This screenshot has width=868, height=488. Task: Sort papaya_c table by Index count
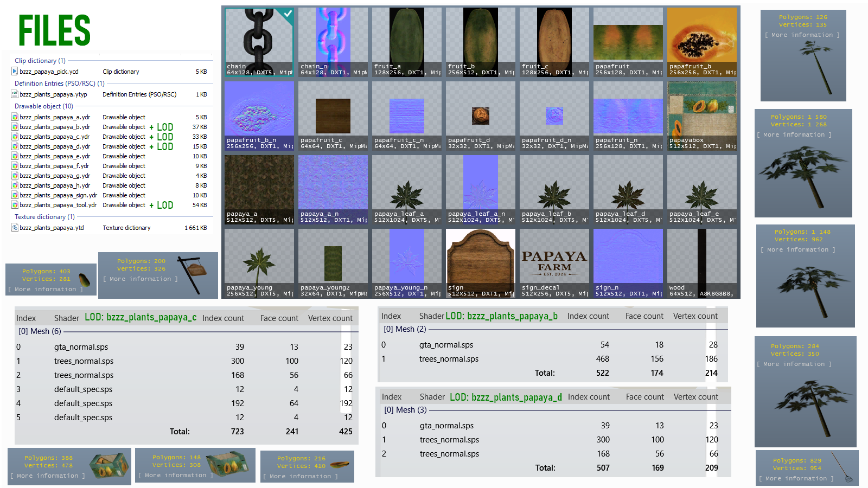pyautogui.click(x=223, y=318)
